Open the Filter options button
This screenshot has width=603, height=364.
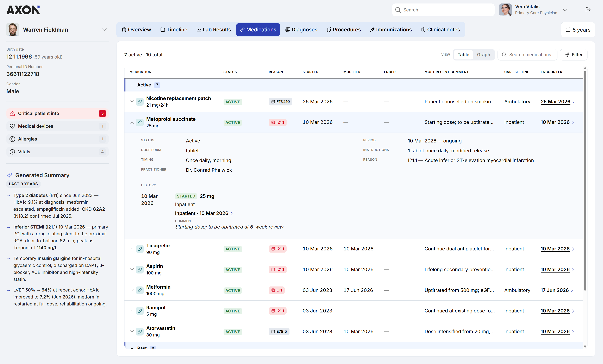pos(573,54)
